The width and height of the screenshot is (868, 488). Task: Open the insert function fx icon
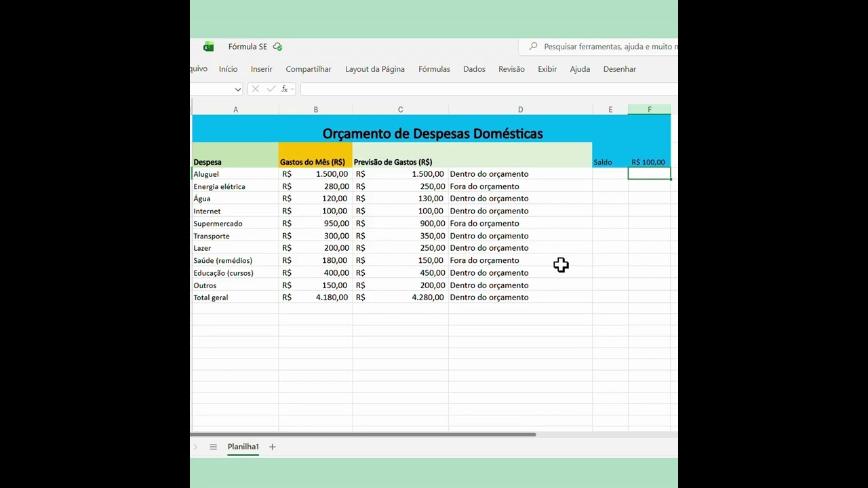285,89
